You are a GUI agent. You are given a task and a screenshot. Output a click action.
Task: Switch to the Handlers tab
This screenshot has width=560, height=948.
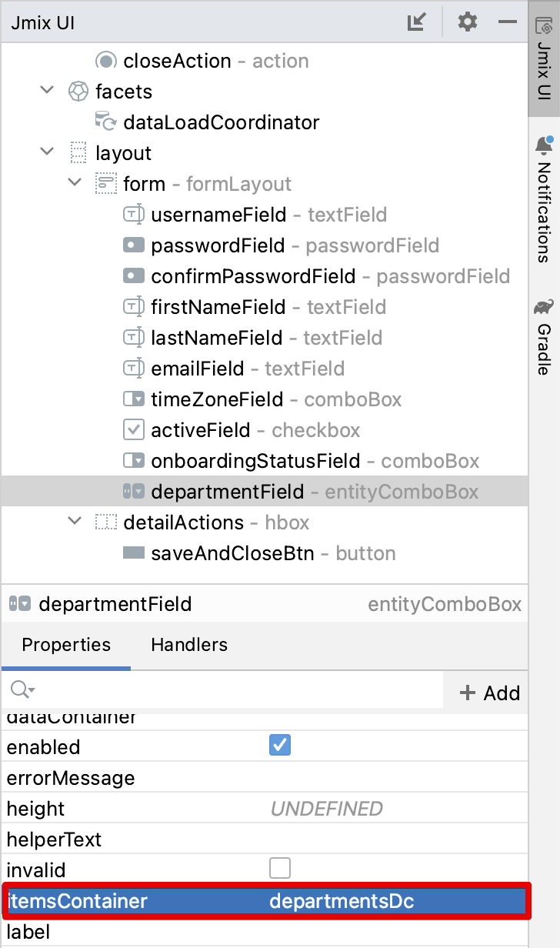click(188, 645)
